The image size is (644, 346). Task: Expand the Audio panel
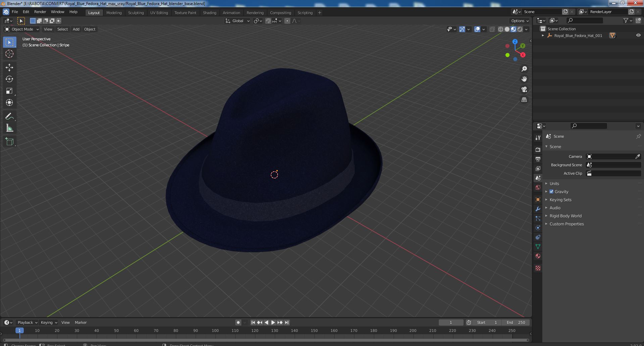click(x=555, y=208)
